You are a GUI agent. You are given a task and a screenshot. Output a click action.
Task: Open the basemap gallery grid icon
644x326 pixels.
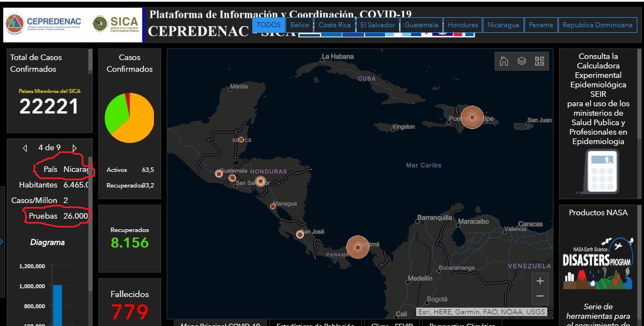[540, 61]
